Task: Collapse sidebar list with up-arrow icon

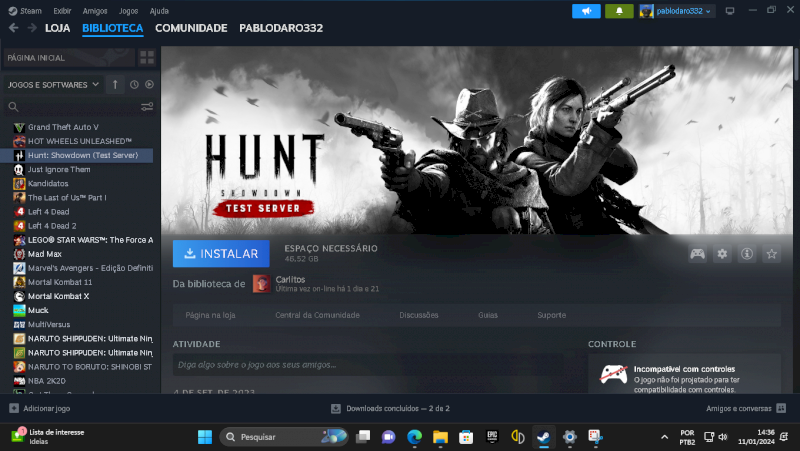Action: (x=115, y=85)
